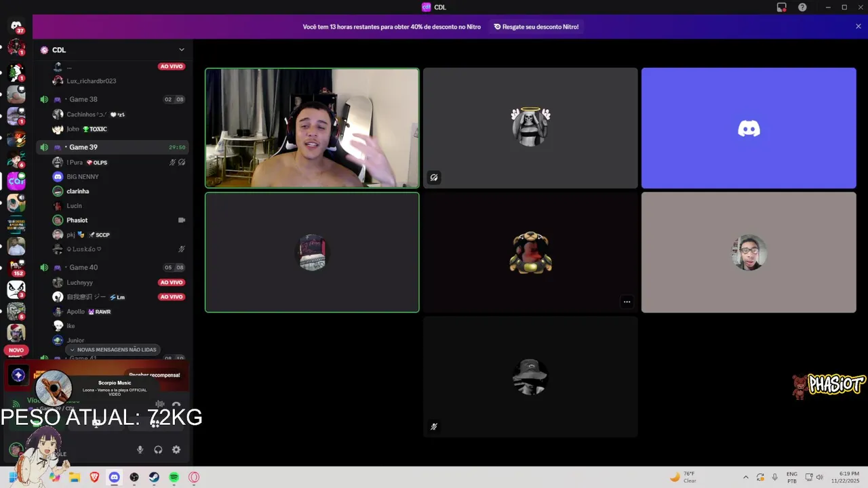Toggle microphone mute in user panel
Image resolution: width=868 pixels, height=488 pixels.
tap(140, 449)
